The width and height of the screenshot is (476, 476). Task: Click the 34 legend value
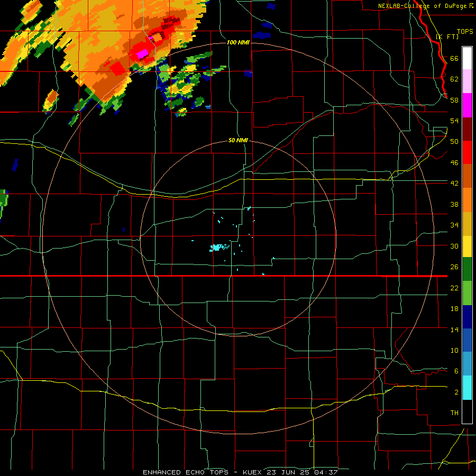[x=454, y=225]
